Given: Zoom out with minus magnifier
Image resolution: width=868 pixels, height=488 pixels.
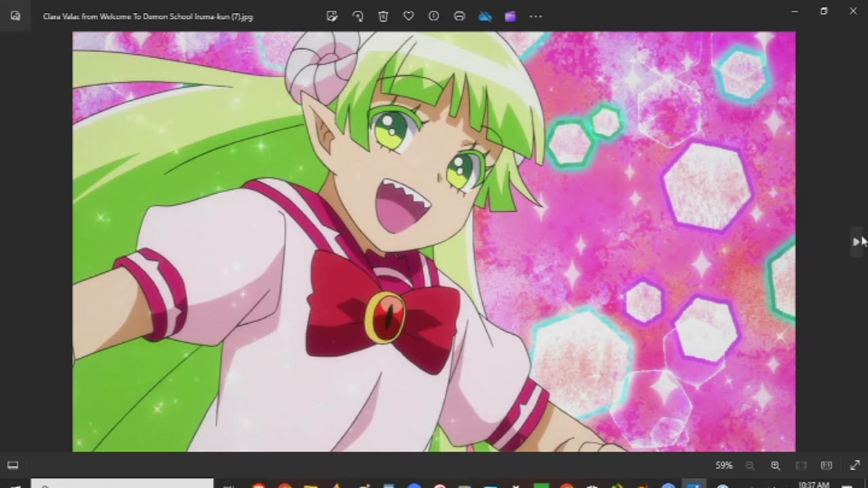Looking at the screenshot, I should click(x=750, y=466).
